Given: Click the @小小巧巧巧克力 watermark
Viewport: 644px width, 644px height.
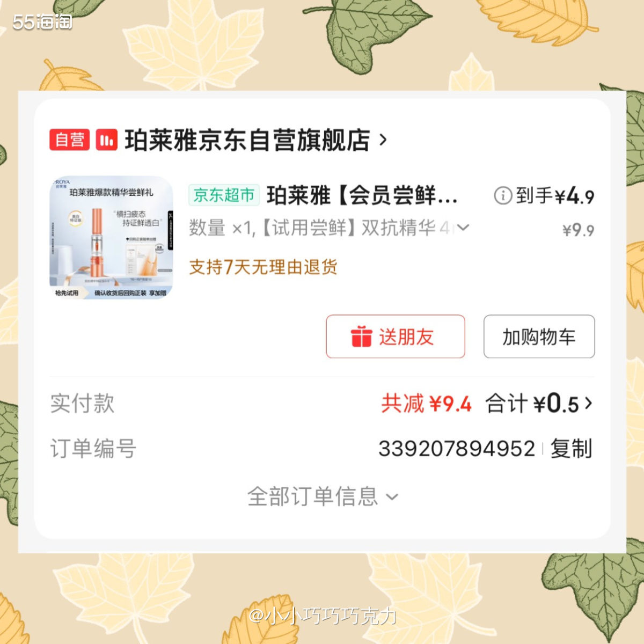Looking at the screenshot, I should click(323, 616).
